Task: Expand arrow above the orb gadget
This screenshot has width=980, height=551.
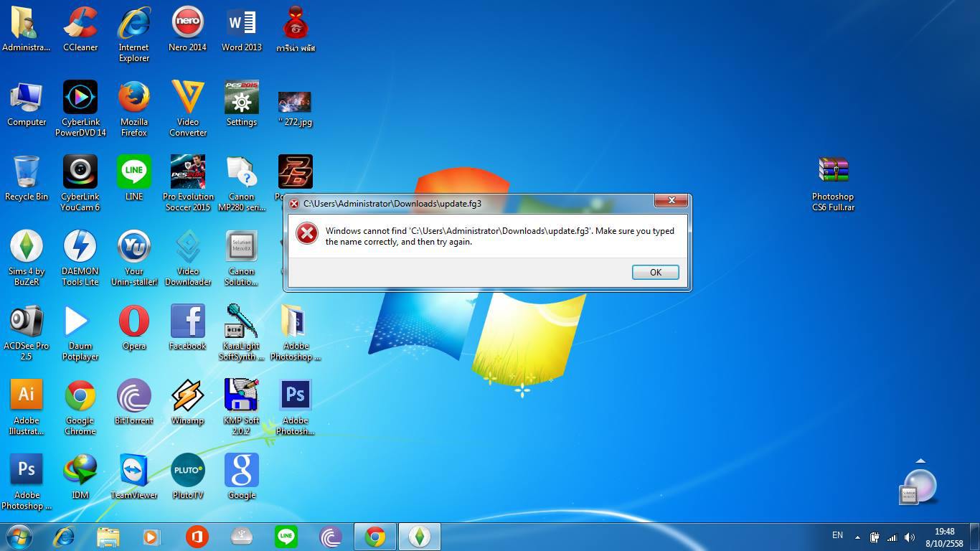Action: pyautogui.click(x=920, y=461)
